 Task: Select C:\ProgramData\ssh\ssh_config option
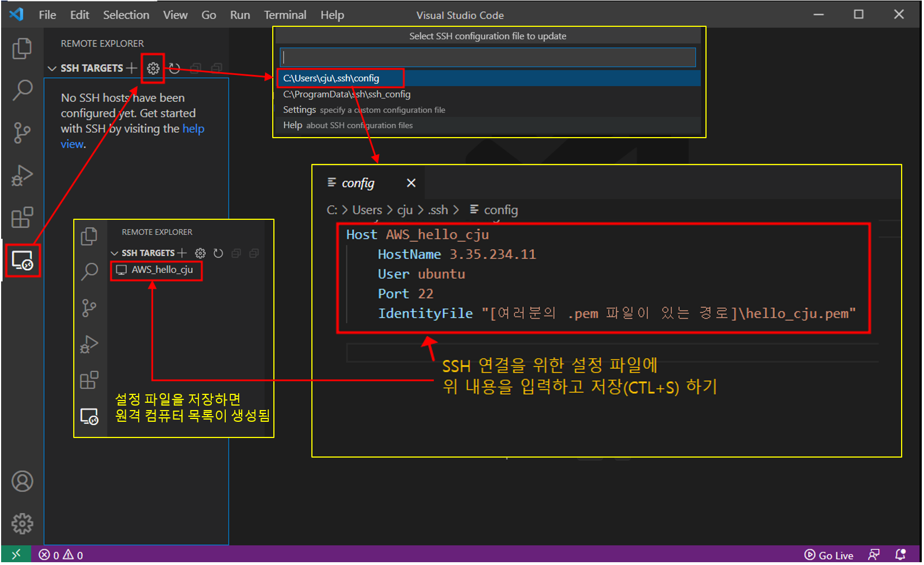click(x=488, y=94)
